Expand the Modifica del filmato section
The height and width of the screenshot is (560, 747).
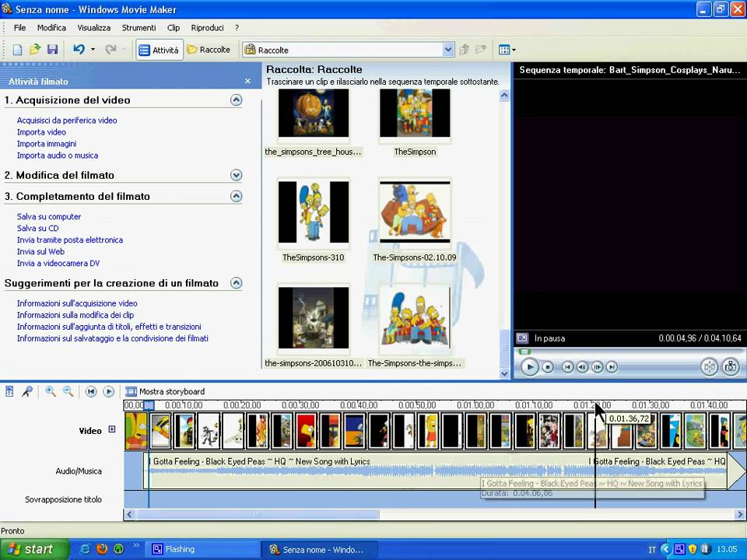[237, 175]
